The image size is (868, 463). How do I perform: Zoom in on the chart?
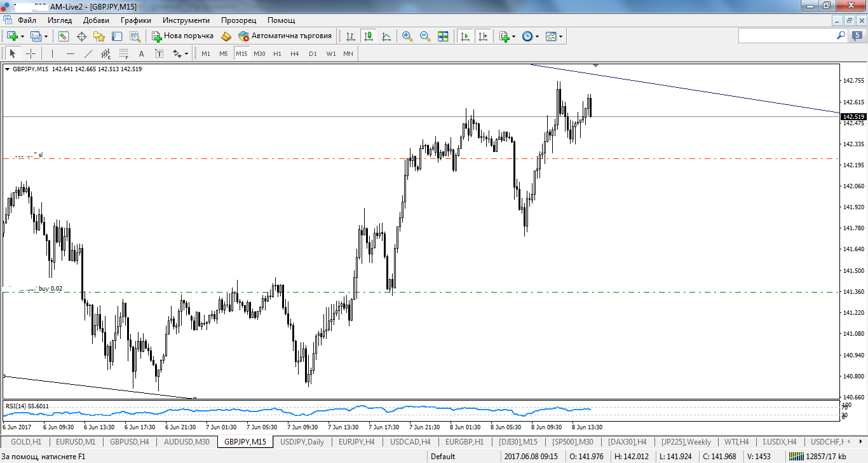pos(407,36)
